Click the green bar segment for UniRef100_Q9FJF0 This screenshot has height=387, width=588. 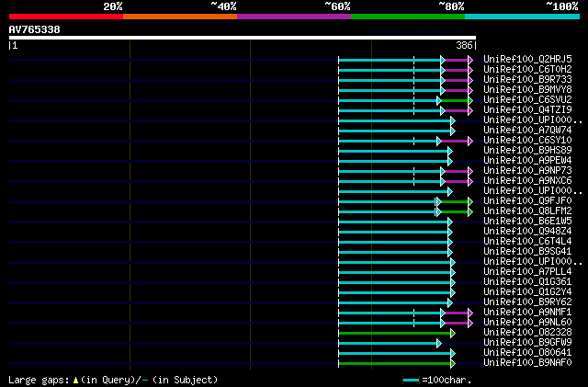(455, 202)
